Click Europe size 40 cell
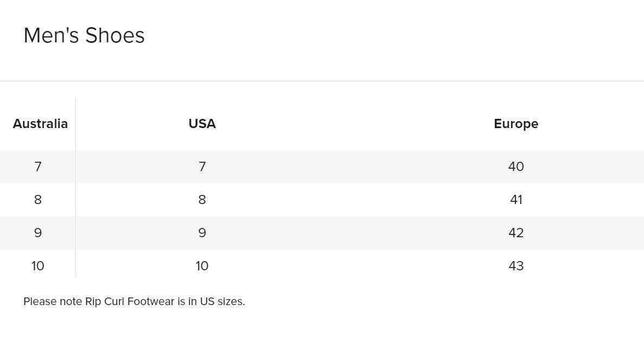The height and width of the screenshot is (355, 644). point(516,167)
